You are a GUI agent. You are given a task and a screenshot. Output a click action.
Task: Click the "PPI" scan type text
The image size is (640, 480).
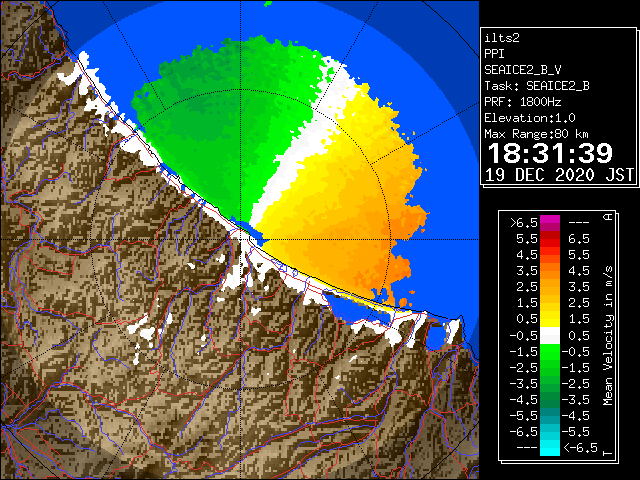[494, 54]
